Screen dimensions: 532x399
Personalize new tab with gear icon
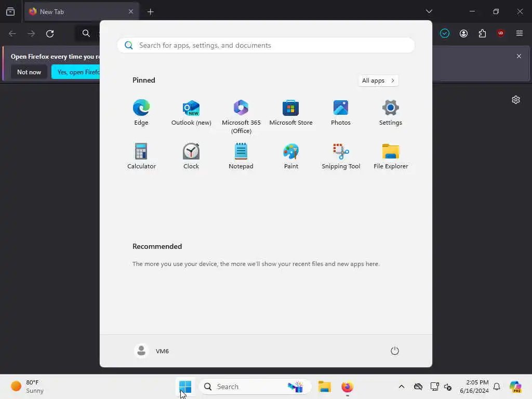pos(516,100)
